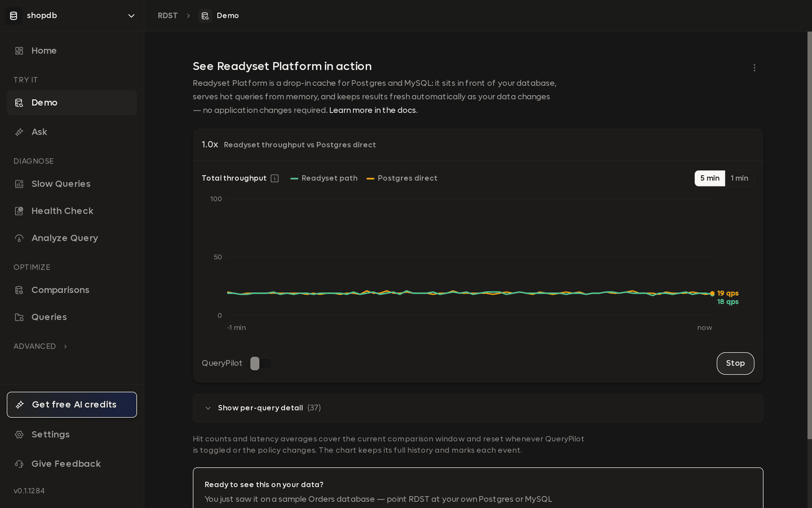Click the 18 qps value label
This screenshot has height=508, width=812.
click(728, 302)
